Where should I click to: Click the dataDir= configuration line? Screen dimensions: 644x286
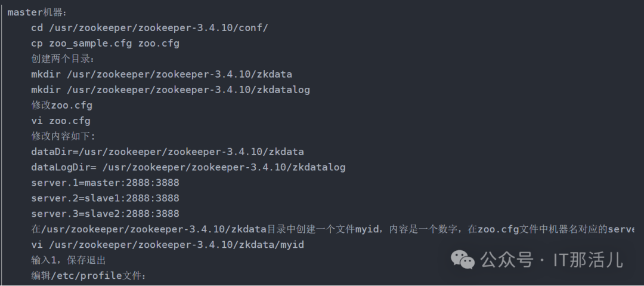click(x=168, y=152)
